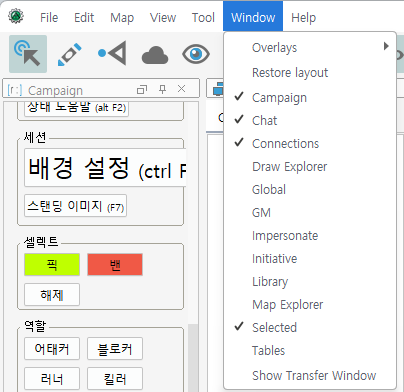The width and height of the screenshot is (404, 392).
Task: Open the Tool menu
Action: 203,17
